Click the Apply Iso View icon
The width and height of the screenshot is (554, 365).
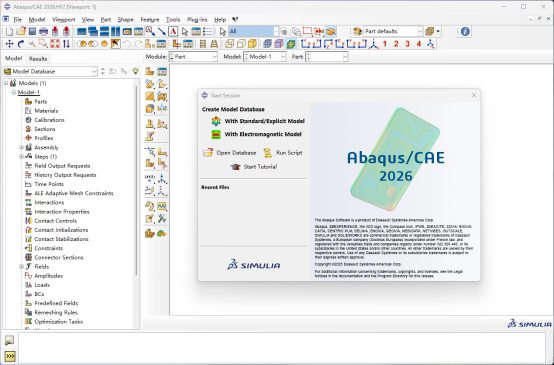click(373, 44)
